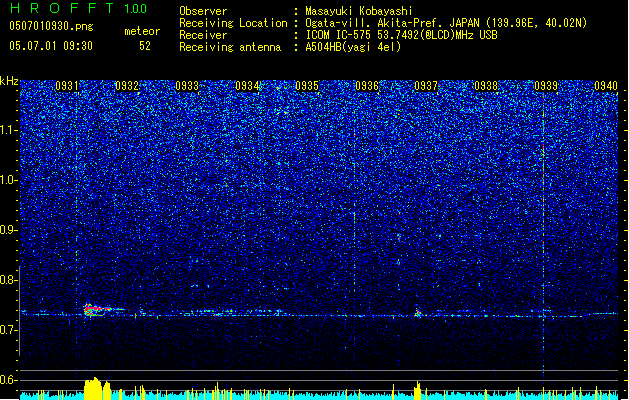Click the 1.0 kHz axis label
Screen dimensions: 629x400
click(x=9, y=180)
